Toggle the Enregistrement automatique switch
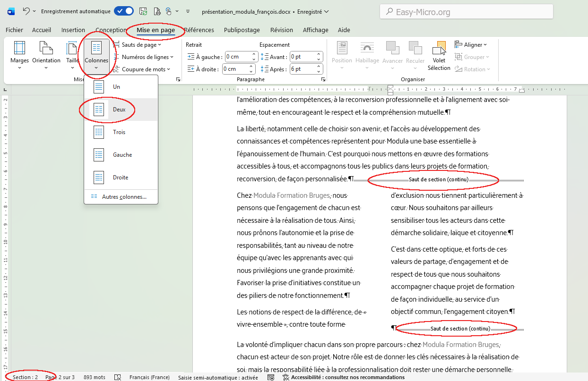 (124, 11)
